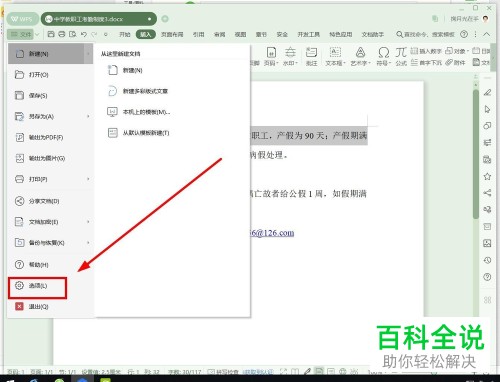Select Save (保存) in the file menu
Image resolution: width=500 pixels, height=382 pixels.
coord(32,96)
